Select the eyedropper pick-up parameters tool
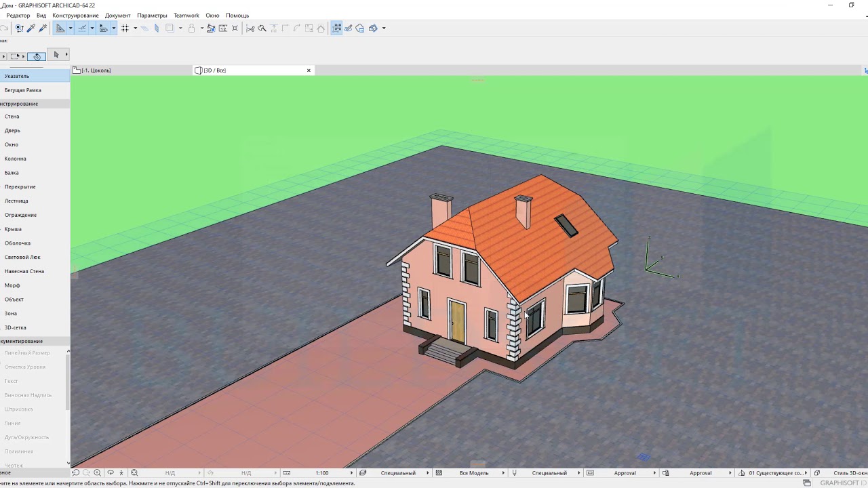 31,28
